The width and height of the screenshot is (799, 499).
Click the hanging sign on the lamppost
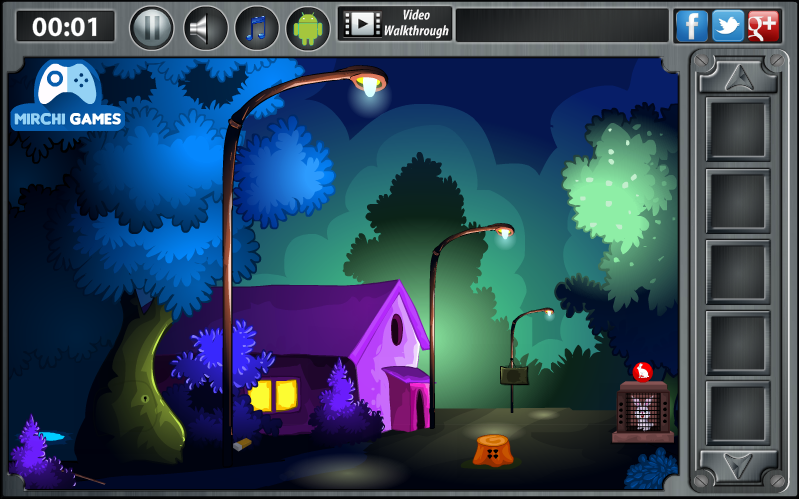(x=514, y=375)
